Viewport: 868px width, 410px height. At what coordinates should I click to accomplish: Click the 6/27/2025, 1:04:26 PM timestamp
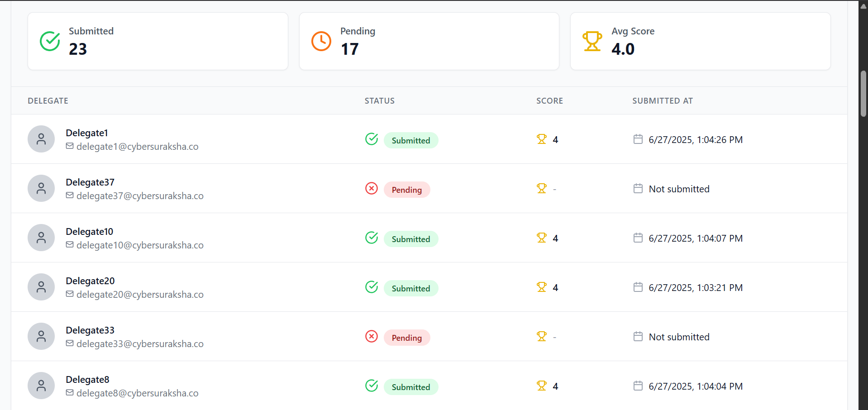click(x=696, y=140)
